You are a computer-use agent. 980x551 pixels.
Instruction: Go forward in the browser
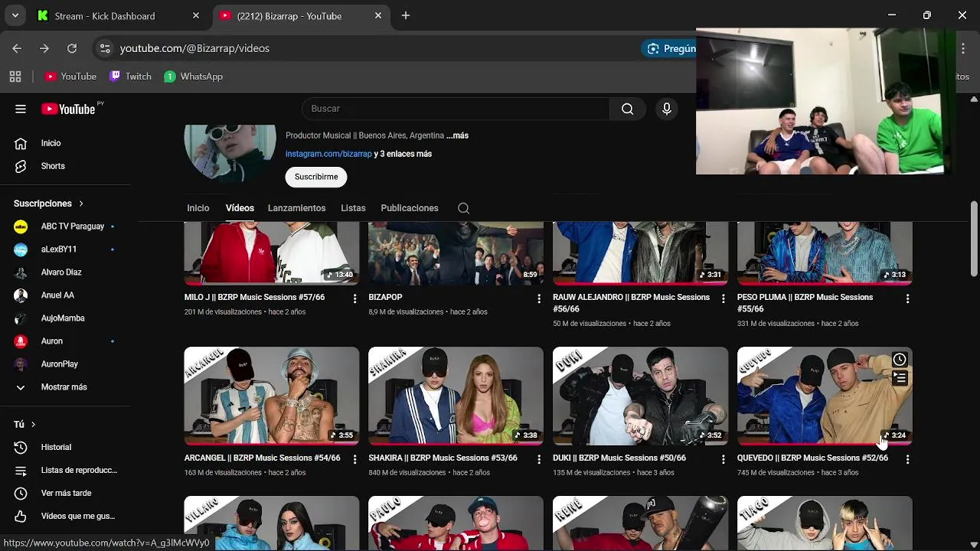(44, 48)
